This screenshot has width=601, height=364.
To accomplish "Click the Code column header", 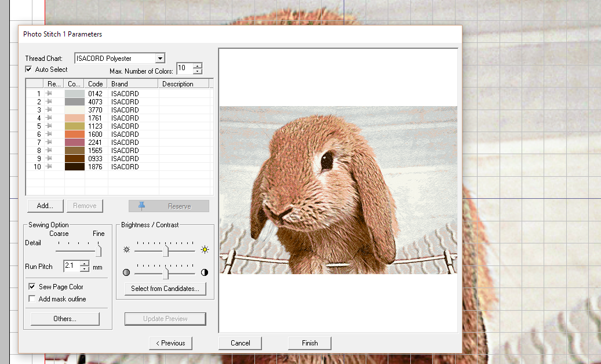I will click(96, 84).
